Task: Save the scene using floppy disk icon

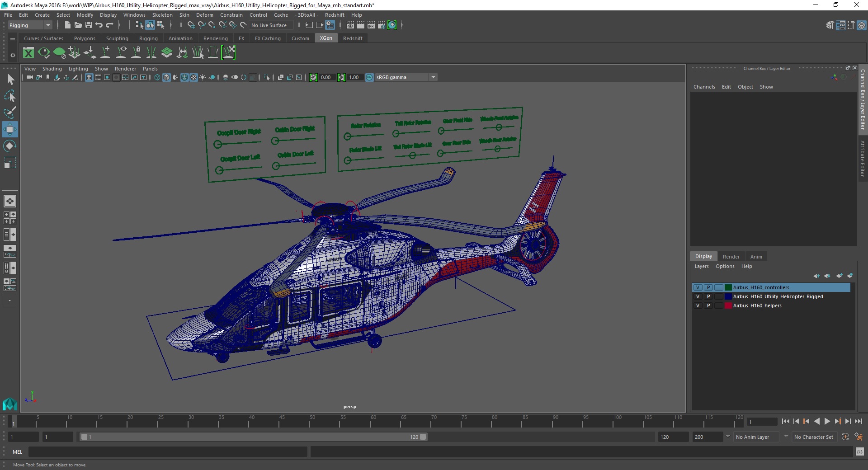Action: pyautogui.click(x=89, y=25)
